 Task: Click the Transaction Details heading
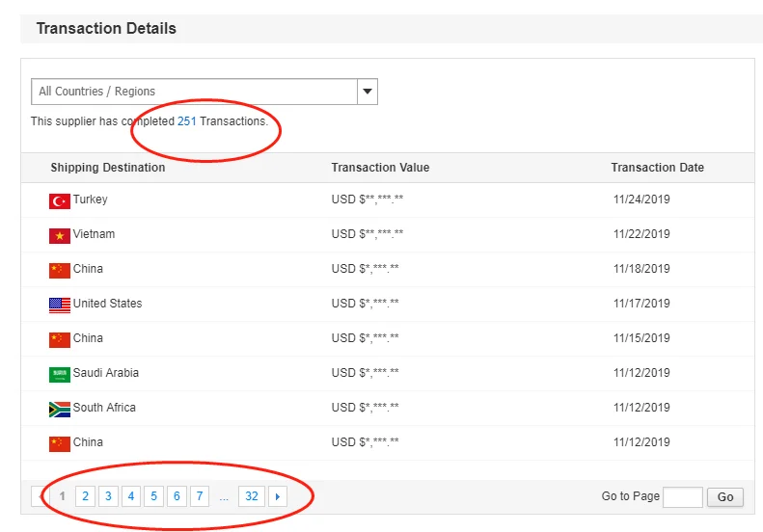point(106,28)
